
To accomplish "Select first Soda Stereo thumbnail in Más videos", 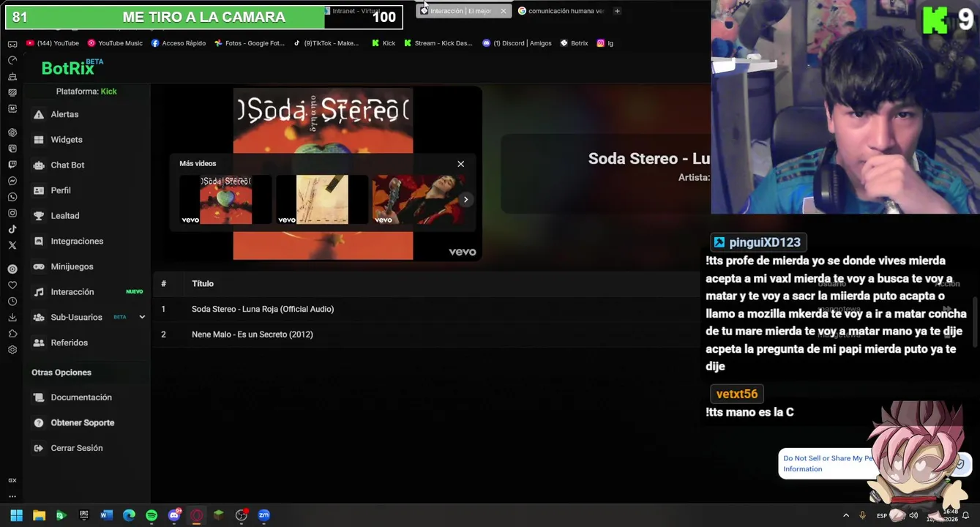I will click(225, 199).
